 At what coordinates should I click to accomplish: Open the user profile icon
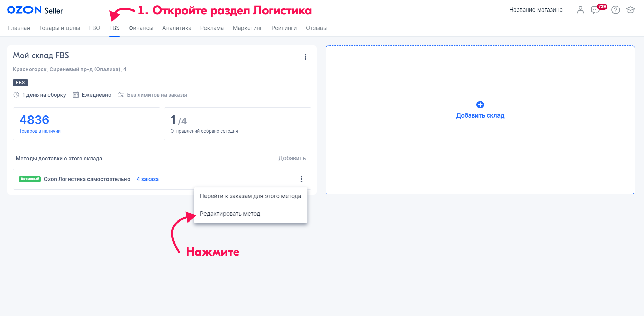(x=580, y=10)
